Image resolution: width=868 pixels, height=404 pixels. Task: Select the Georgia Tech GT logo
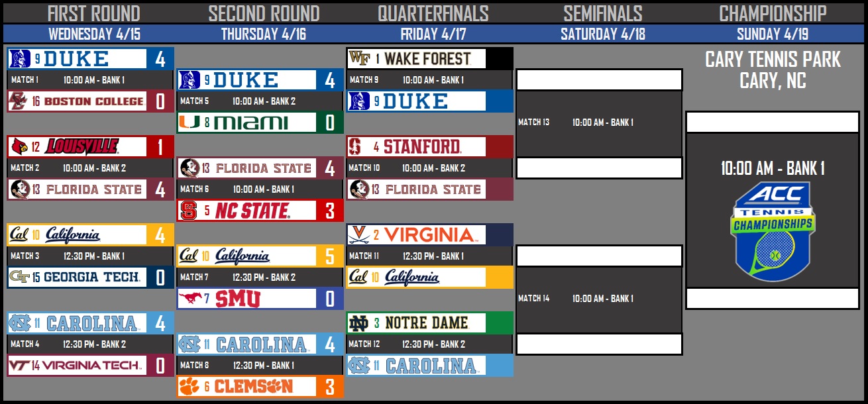(x=20, y=277)
